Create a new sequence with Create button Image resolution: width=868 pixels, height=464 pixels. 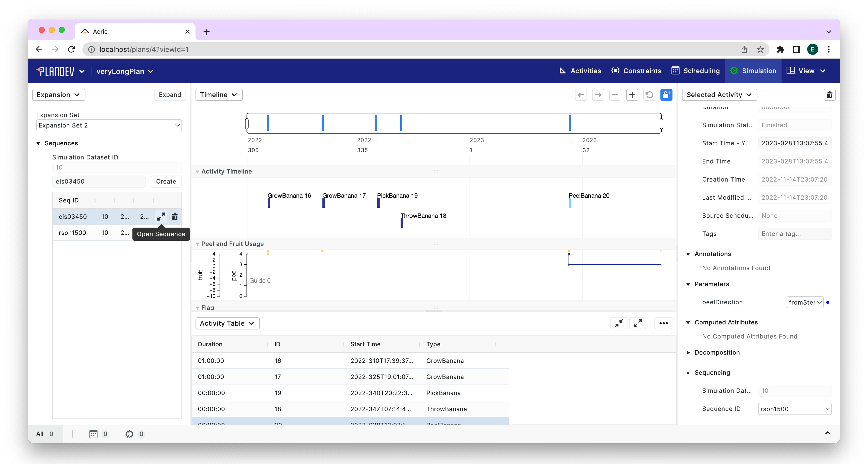coord(166,181)
